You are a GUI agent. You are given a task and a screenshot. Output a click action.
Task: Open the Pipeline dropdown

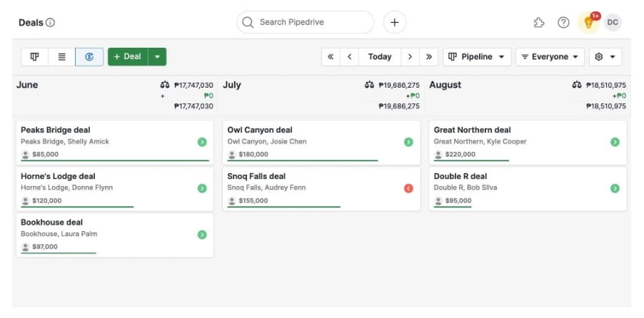477,56
